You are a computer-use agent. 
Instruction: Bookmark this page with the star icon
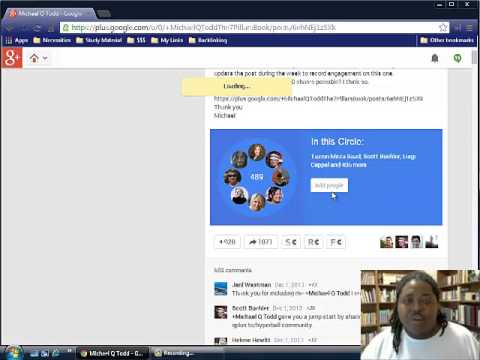point(443,28)
